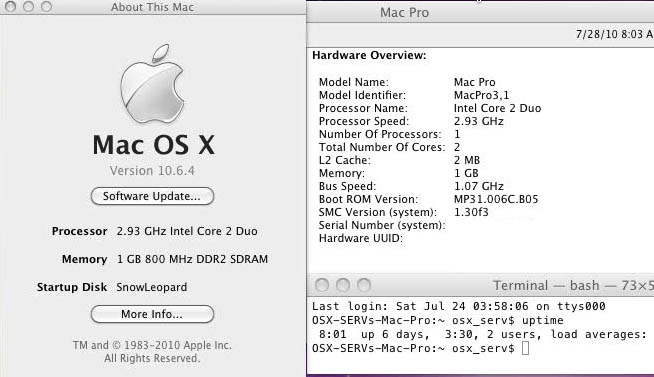Minimize the About This Mac window
This screenshot has width=654, height=377.
(28, 7)
